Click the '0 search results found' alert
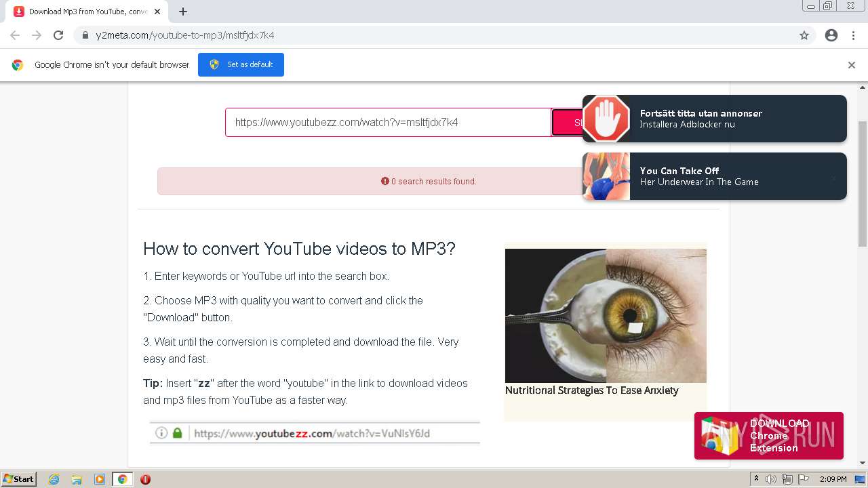The image size is (868, 488). [x=370, y=182]
